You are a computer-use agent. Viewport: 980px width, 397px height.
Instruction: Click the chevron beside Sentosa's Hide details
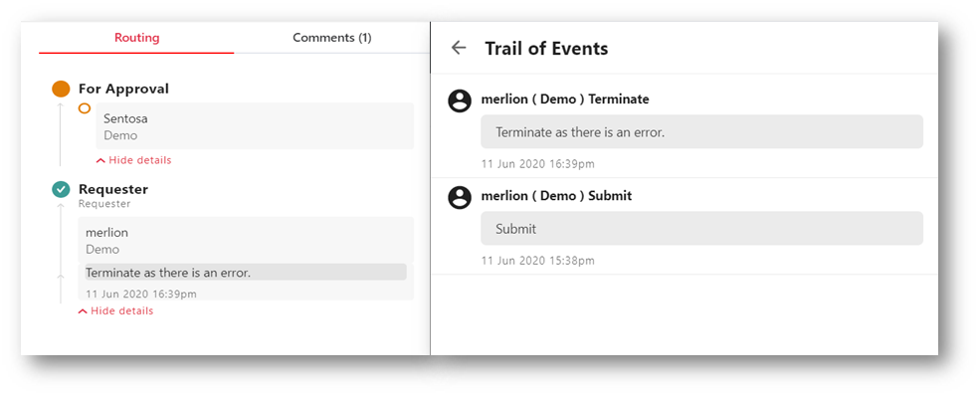pos(100,160)
